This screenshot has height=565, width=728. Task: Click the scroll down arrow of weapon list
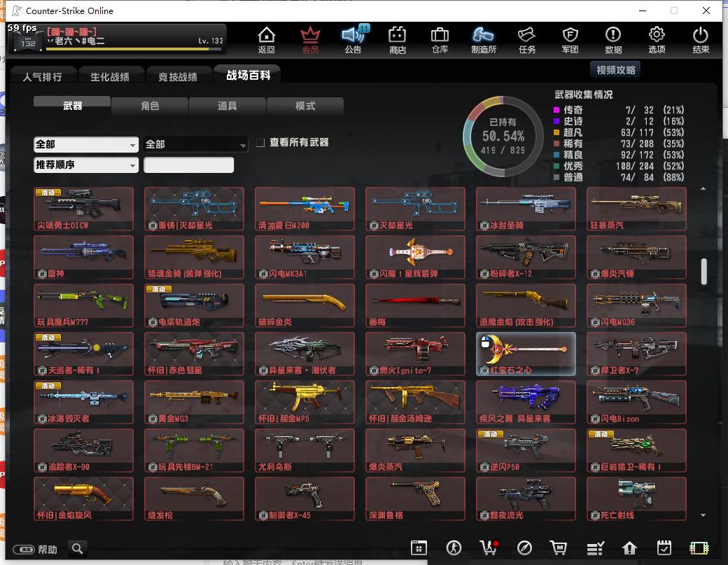703,515
